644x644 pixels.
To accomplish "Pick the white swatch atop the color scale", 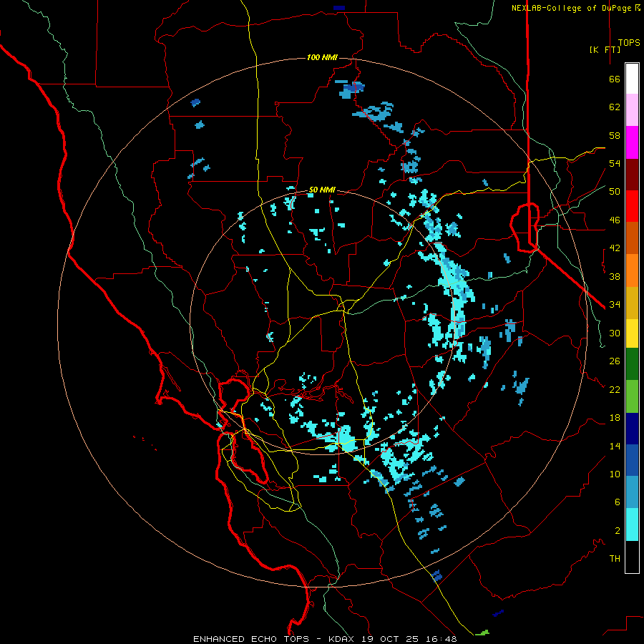I will pos(632,79).
